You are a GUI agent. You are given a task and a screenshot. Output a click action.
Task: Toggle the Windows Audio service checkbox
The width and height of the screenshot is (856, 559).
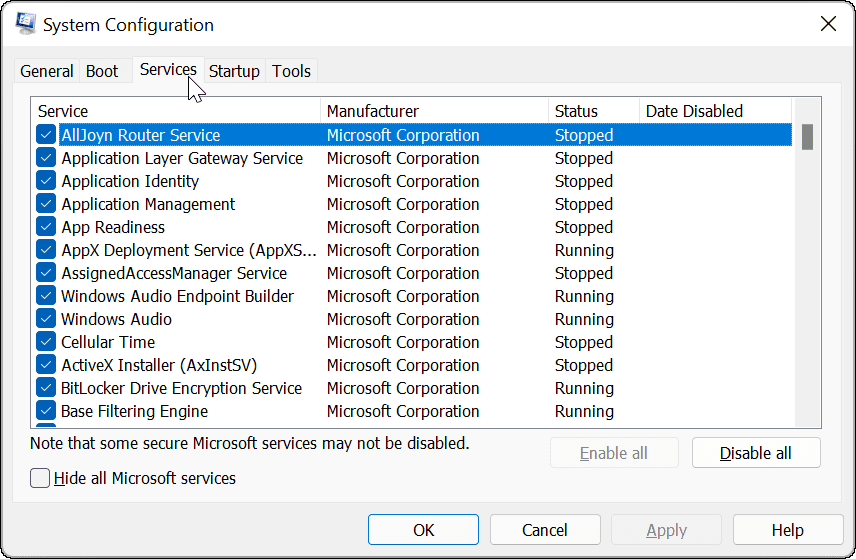point(46,319)
